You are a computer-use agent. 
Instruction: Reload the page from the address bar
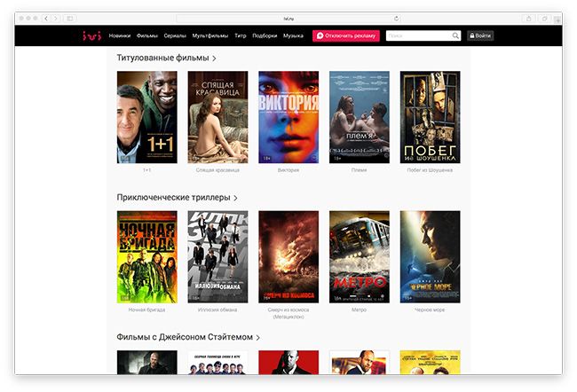[396, 18]
